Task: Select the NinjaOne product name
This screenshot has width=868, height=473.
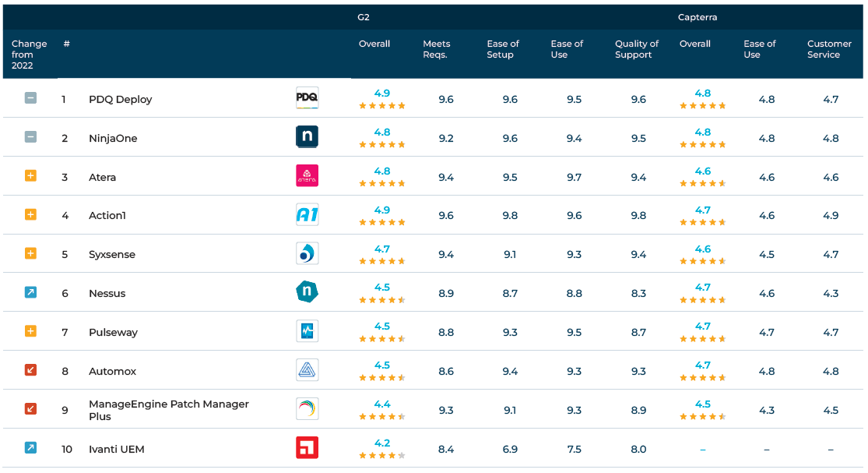Action: 113,138
